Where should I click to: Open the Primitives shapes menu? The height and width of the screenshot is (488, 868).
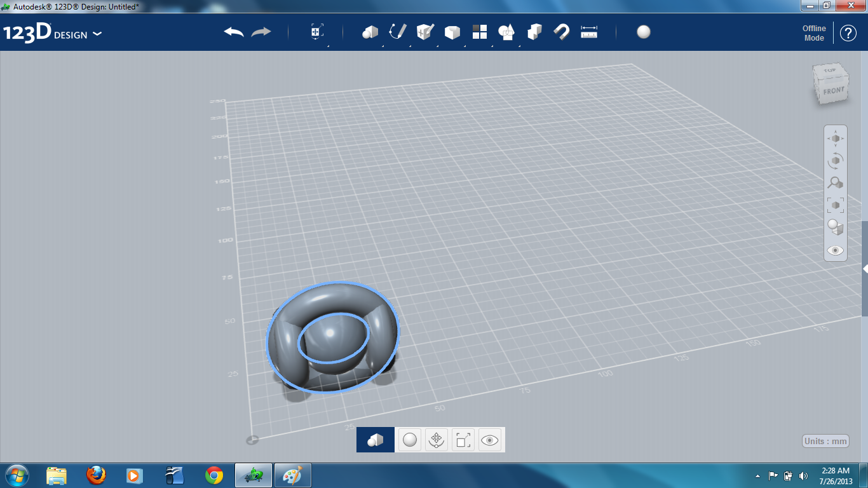370,32
